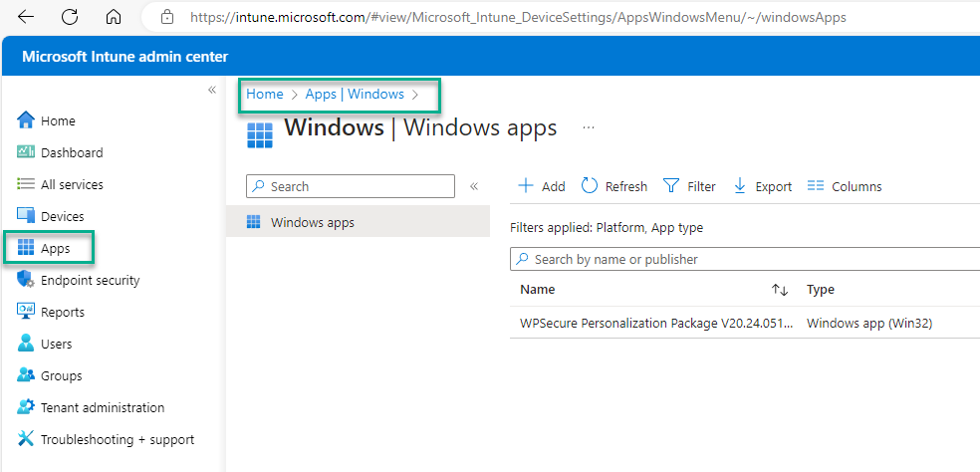
Task: Open Groups in the left navigation
Action: click(62, 375)
